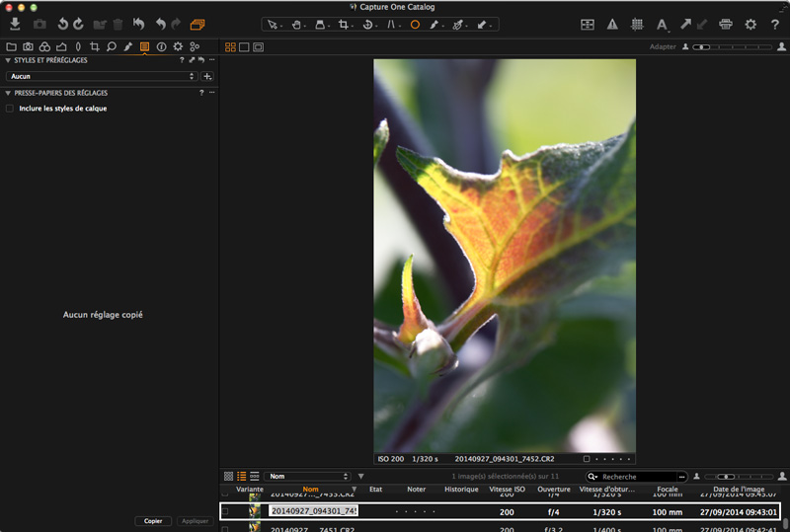Click the Appliquer button
Screen dimensions: 790x532
click(x=195, y=521)
